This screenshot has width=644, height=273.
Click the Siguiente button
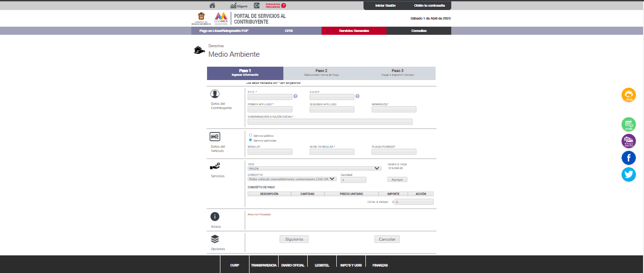click(x=294, y=239)
